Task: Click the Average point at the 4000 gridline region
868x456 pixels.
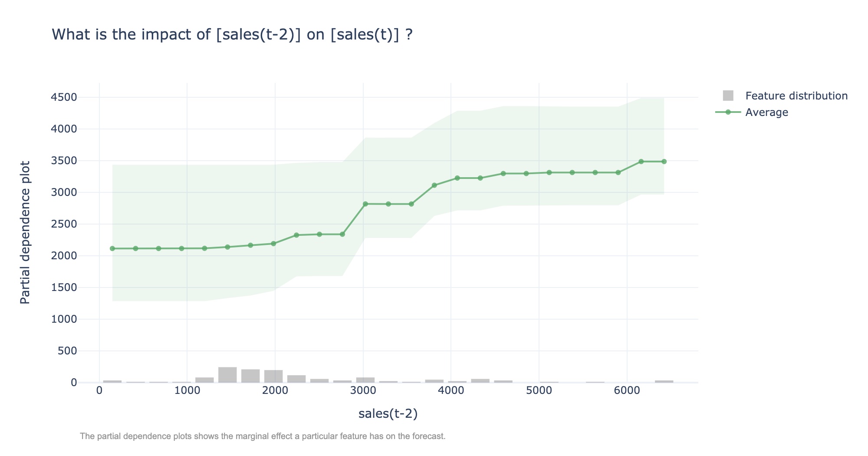Action: pyautogui.click(x=457, y=178)
